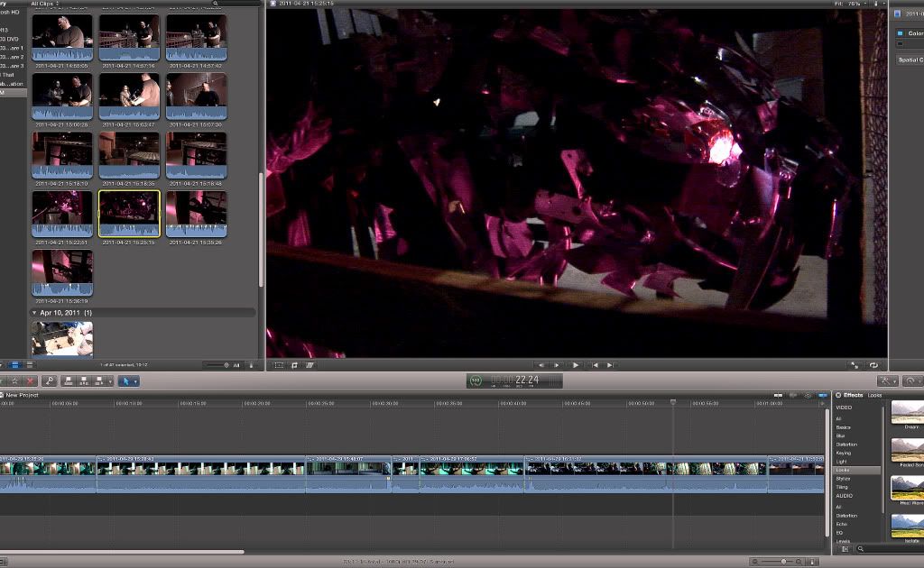
Task: Open the All Clips filter dropdown
Action: 45,4
